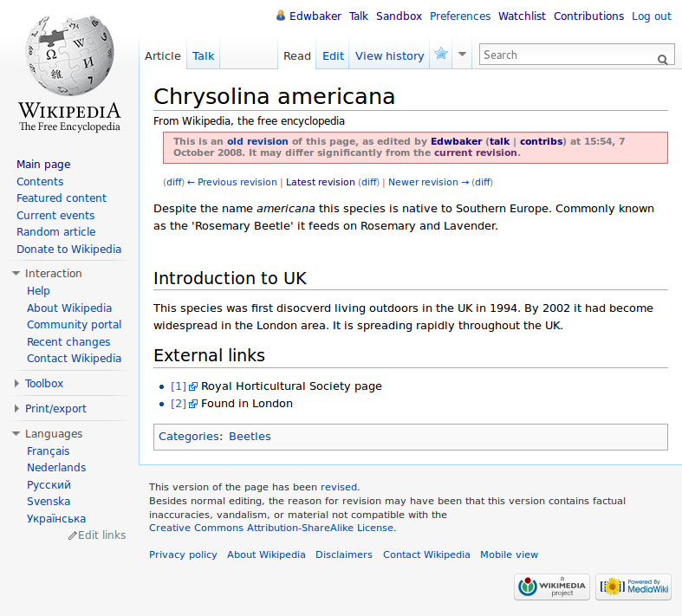This screenshot has height=616, width=682.
Task: Click the pencil Edit links icon
Action: [73, 535]
